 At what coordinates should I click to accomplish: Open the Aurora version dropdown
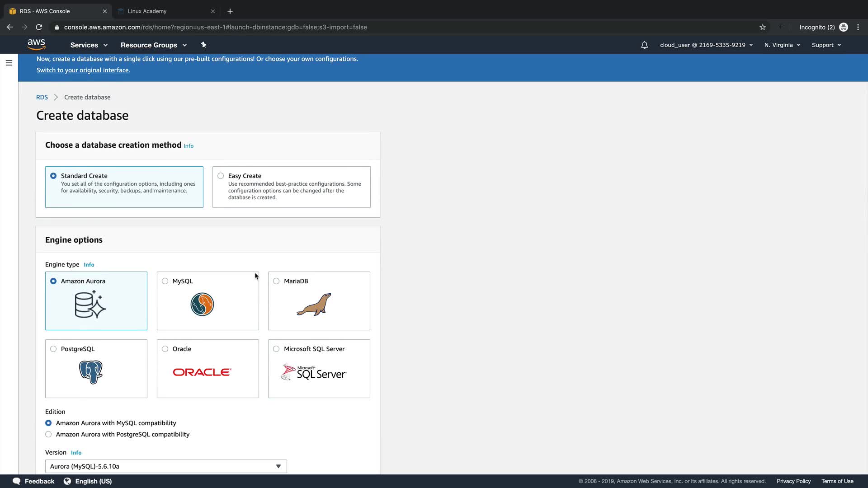pyautogui.click(x=165, y=466)
